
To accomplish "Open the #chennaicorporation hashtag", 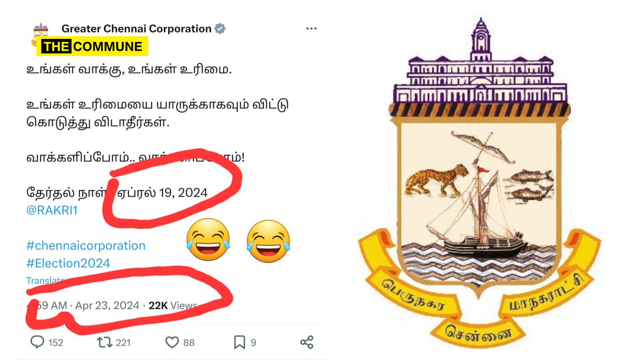I will click(x=86, y=246).
